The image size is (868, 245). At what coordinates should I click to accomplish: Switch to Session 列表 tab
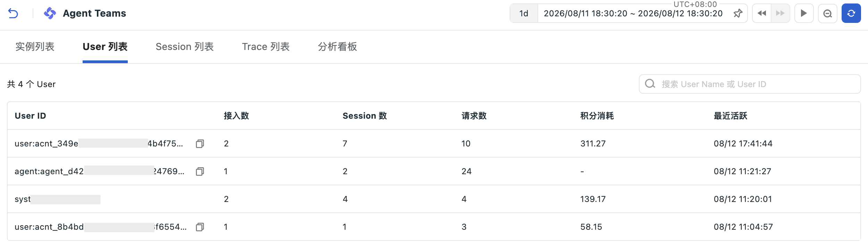coord(185,47)
